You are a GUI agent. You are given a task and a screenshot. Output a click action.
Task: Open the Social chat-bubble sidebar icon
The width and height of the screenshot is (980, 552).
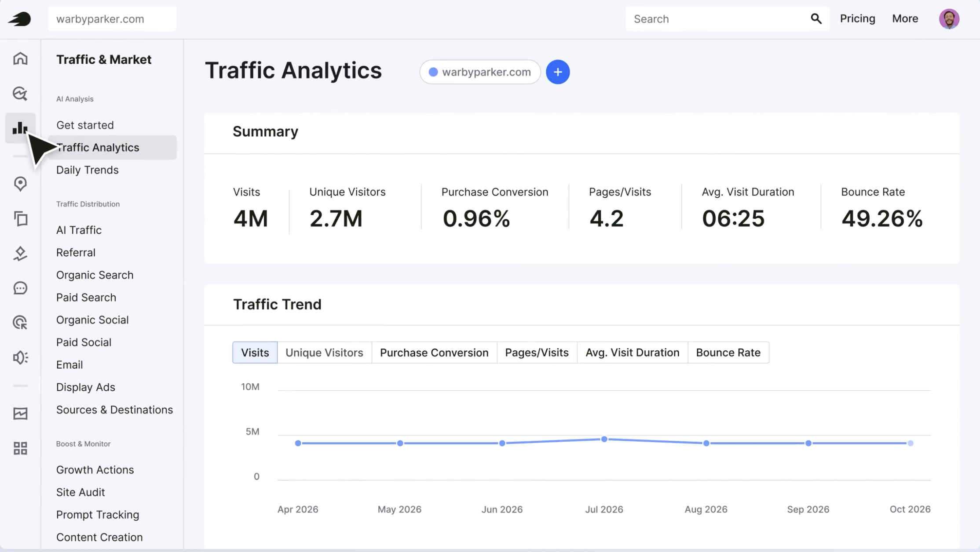coord(20,288)
